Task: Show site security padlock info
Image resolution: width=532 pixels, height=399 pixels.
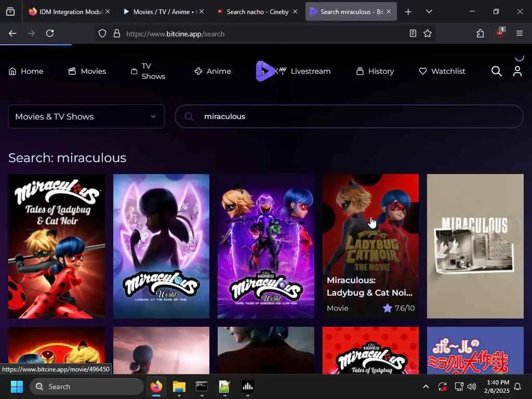Action: pyautogui.click(x=117, y=34)
